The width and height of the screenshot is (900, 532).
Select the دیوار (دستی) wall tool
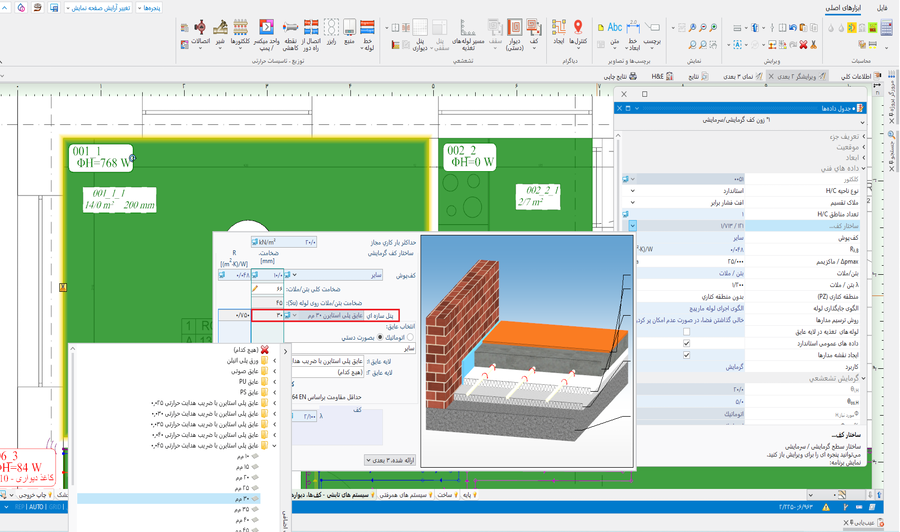click(514, 28)
